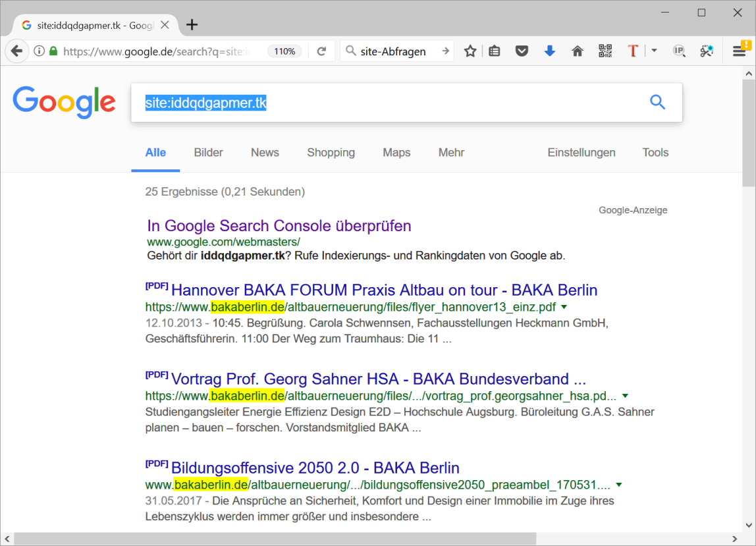Click the vertical scrollbar thumb

click(x=748, y=133)
